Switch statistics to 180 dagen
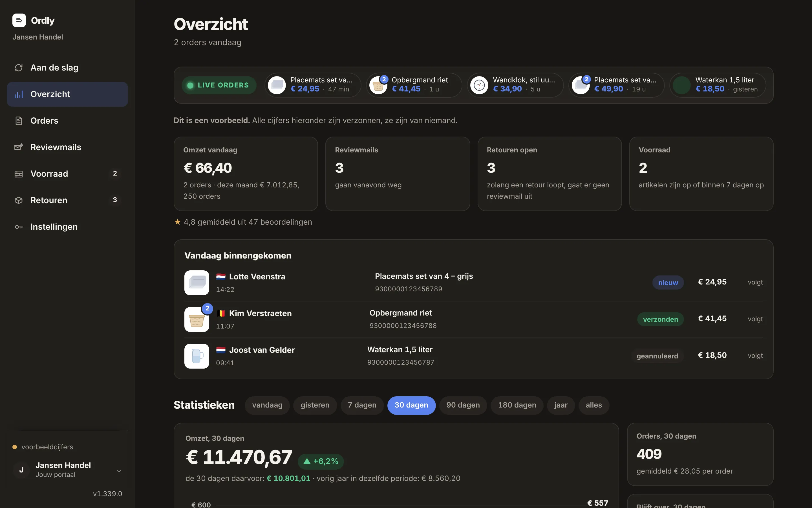The image size is (812, 508). (x=517, y=405)
